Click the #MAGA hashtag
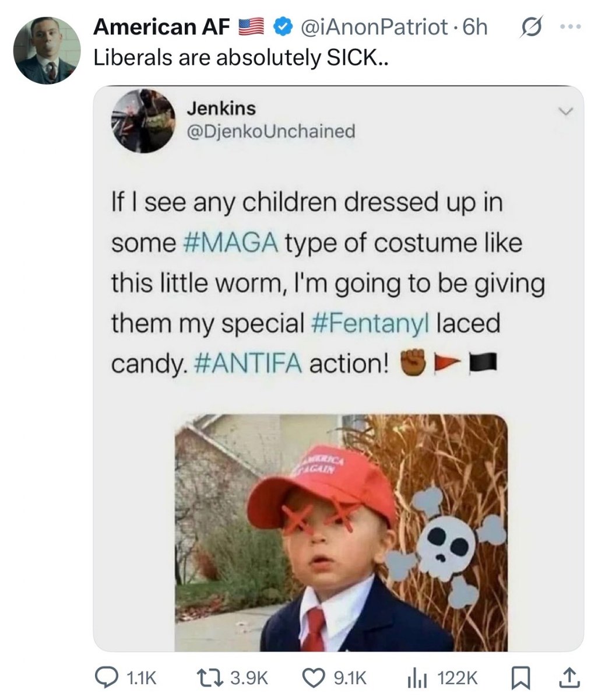Screen dimensions: 598x700 tap(230, 243)
